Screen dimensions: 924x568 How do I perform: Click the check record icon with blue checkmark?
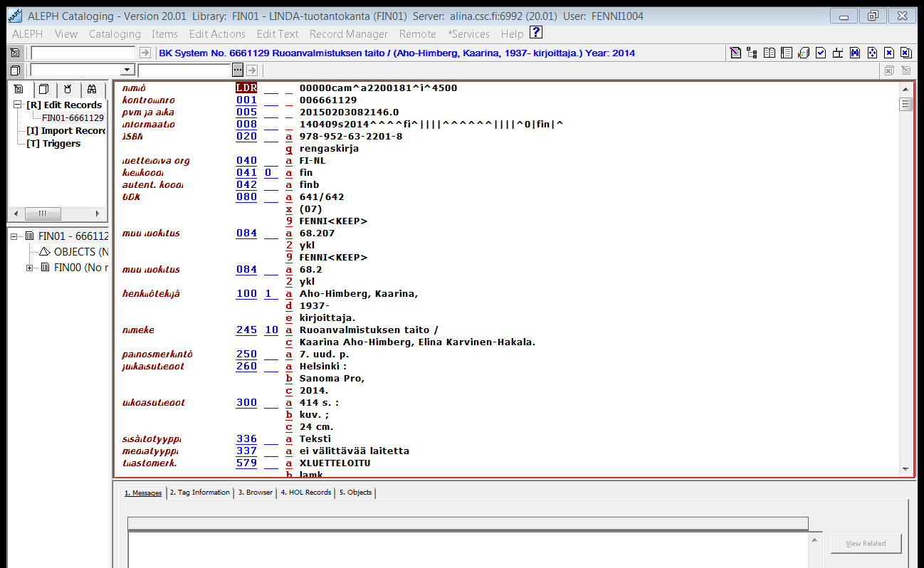coord(821,53)
